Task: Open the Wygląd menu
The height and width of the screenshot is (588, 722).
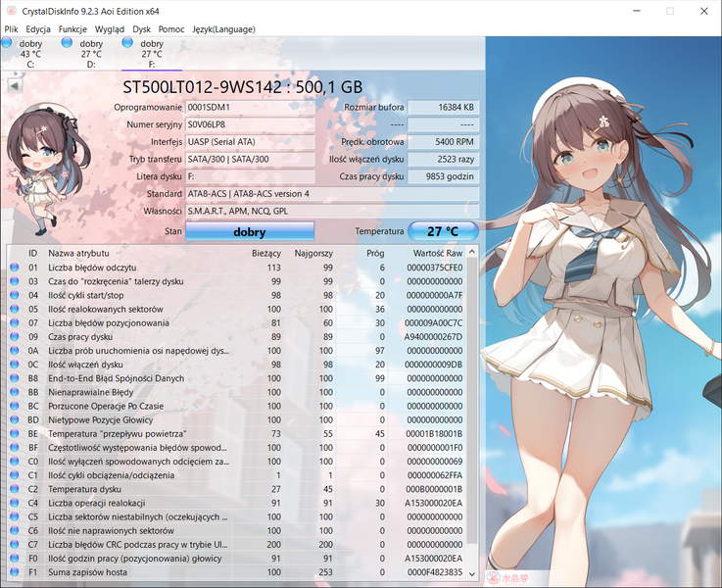Action: [109, 29]
